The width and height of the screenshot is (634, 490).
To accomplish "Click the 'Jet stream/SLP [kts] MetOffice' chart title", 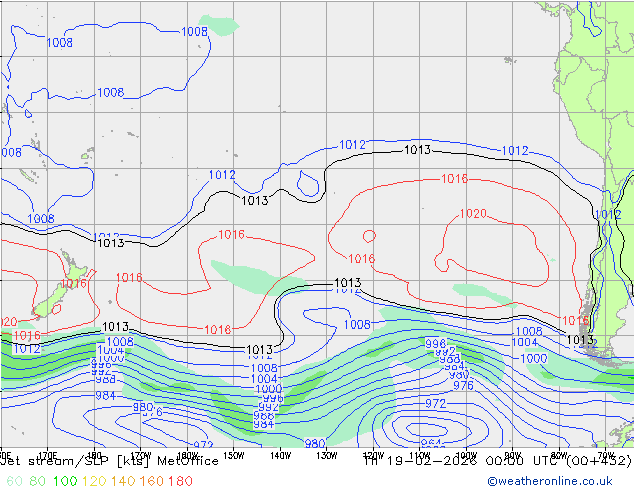I will point(110,461).
